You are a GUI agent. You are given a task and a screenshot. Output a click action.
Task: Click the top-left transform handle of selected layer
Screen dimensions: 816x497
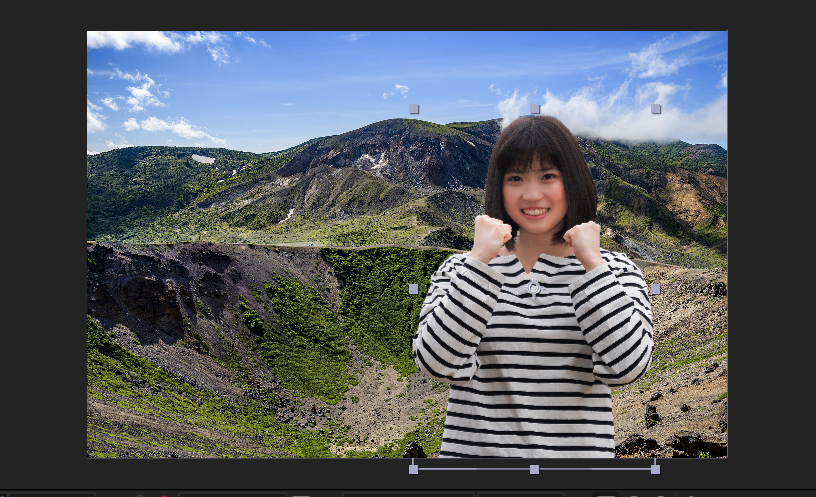(414, 109)
